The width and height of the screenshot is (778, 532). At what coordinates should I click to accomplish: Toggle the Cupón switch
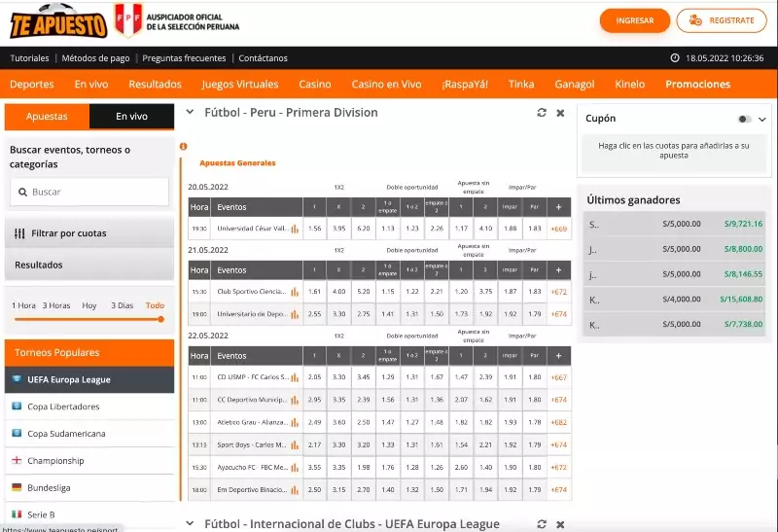click(x=744, y=119)
